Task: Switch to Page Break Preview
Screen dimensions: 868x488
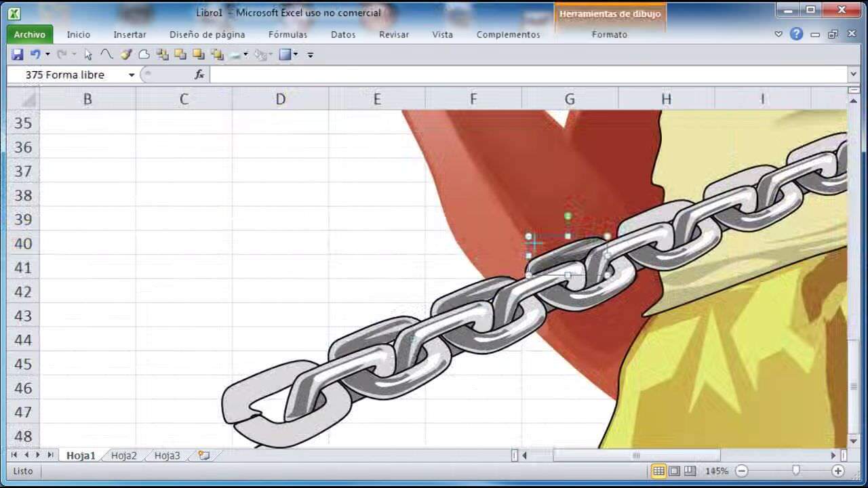Action: (690, 471)
